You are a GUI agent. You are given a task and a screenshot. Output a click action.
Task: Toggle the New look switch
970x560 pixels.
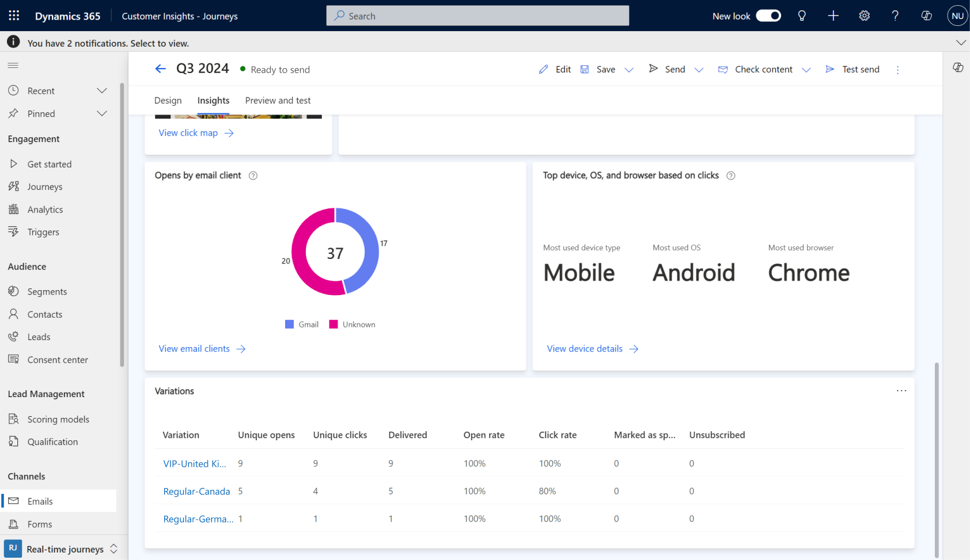[768, 16]
